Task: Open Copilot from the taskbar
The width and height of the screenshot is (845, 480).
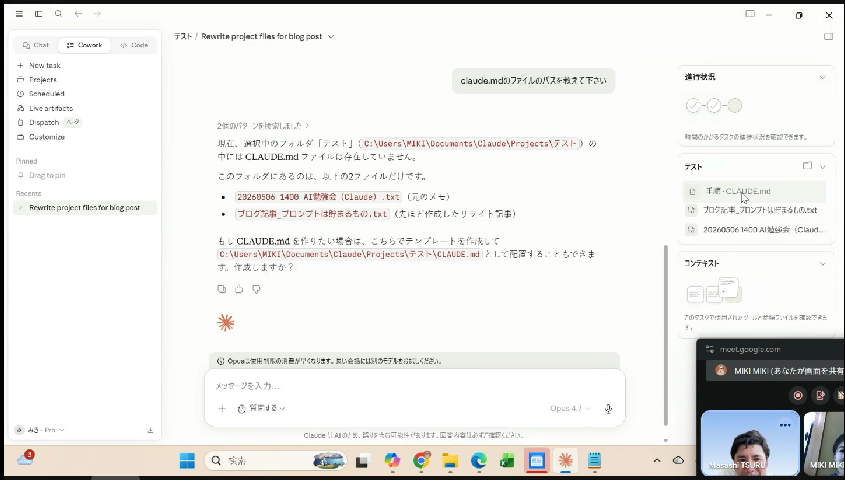Action: pyautogui.click(x=392, y=461)
